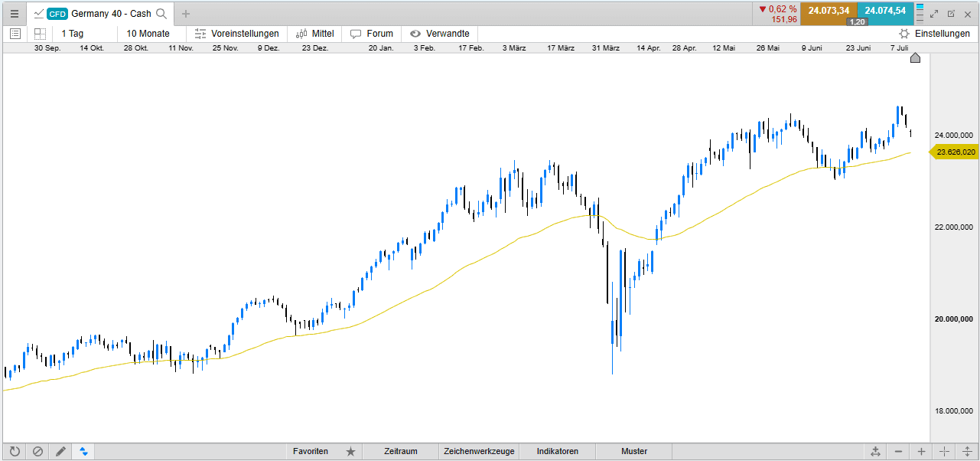Expand the Mittel price type dropdown
The width and height of the screenshot is (980, 461).
click(x=314, y=34)
